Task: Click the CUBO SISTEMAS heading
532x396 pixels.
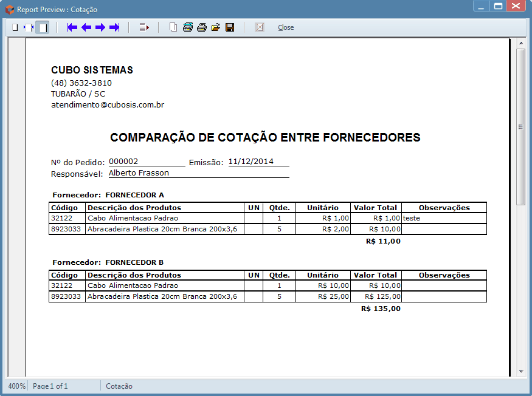Action: click(92, 70)
